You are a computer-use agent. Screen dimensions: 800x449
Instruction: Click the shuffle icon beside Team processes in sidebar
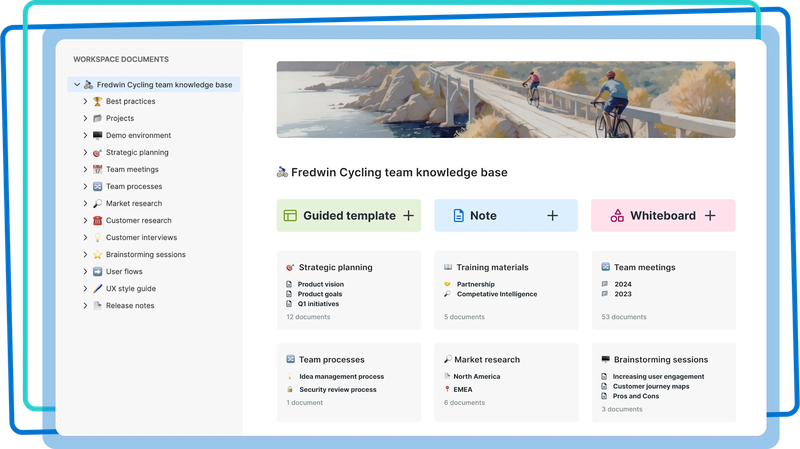pyautogui.click(x=97, y=186)
